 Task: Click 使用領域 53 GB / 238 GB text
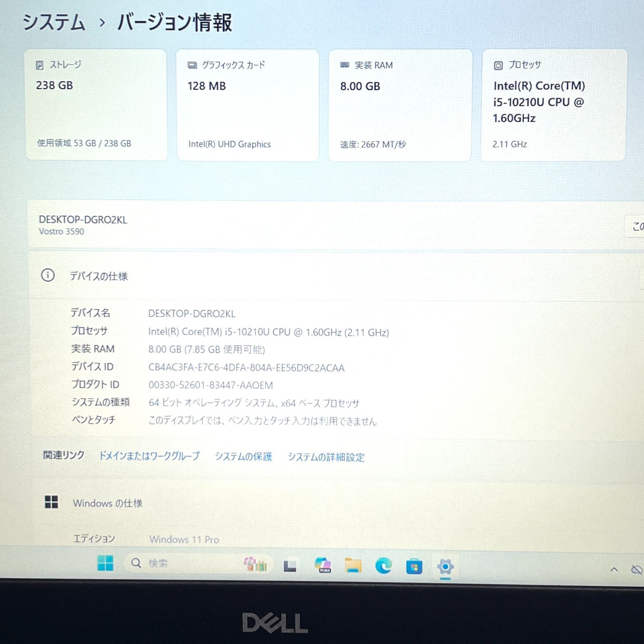point(84,143)
